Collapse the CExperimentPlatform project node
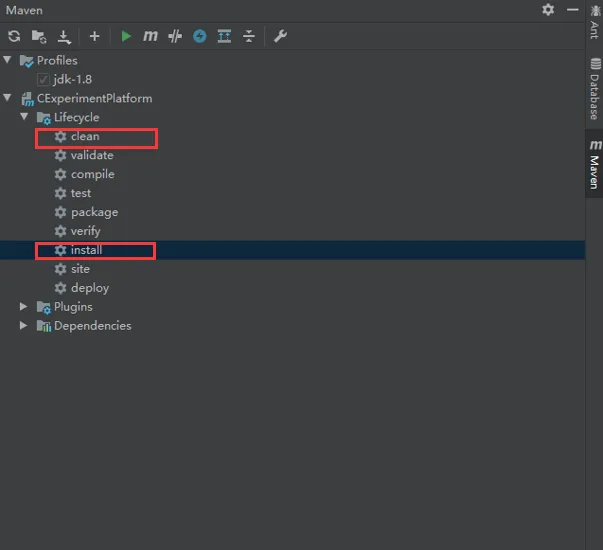The image size is (603, 550). pos(7,97)
